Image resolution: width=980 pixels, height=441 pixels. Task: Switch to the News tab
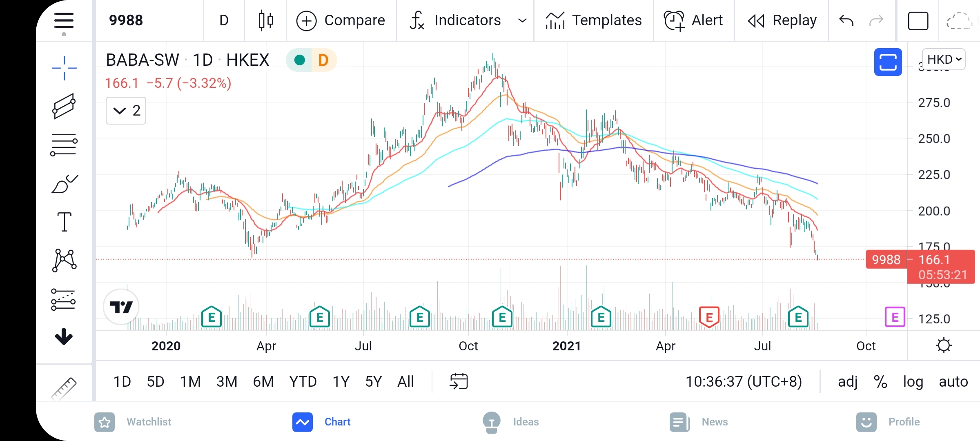(699, 422)
